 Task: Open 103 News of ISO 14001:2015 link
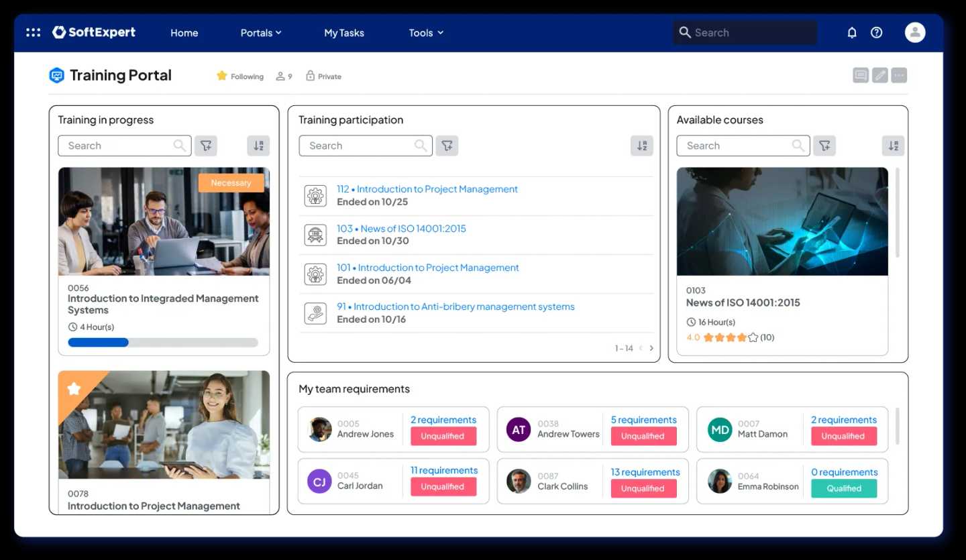[401, 229]
